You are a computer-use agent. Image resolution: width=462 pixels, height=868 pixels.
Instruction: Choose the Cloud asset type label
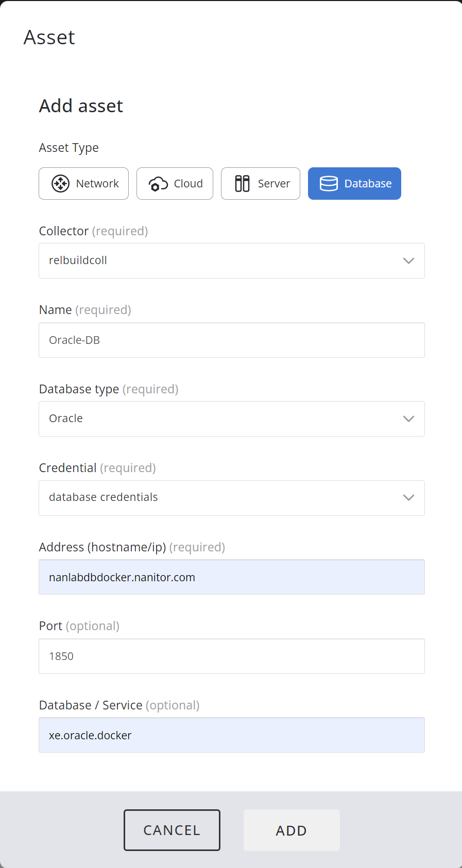[188, 183]
